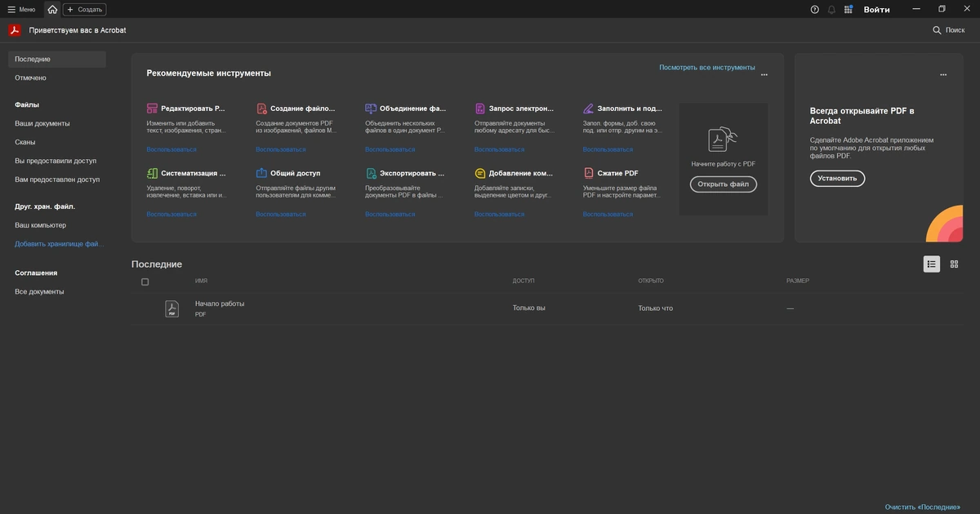Click Только вы access cell
Image resolution: width=980 pixels, height=514 pixels.
pyautogui.click(x=528, y=308)
